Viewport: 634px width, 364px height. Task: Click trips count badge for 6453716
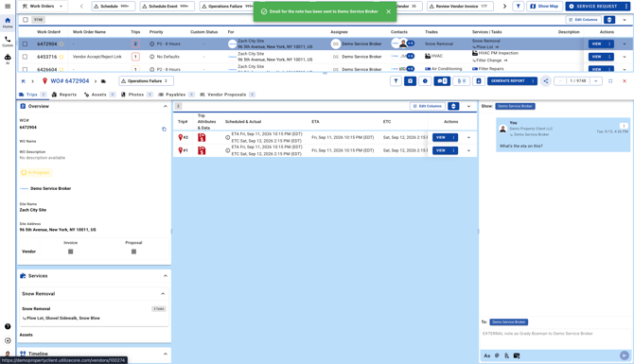135,57
